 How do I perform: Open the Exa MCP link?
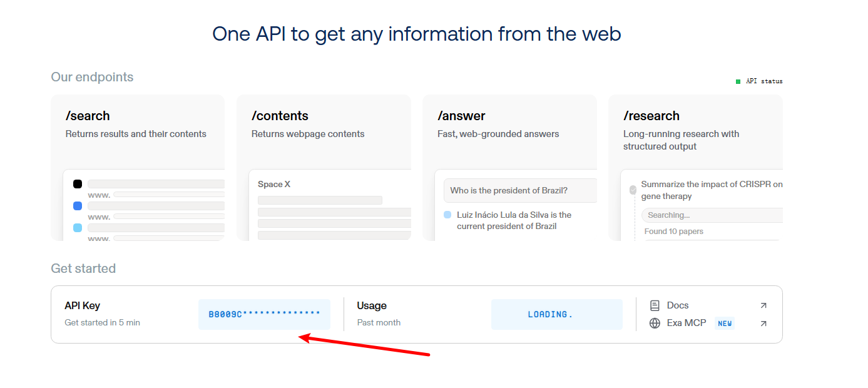[x=687, y=323]
